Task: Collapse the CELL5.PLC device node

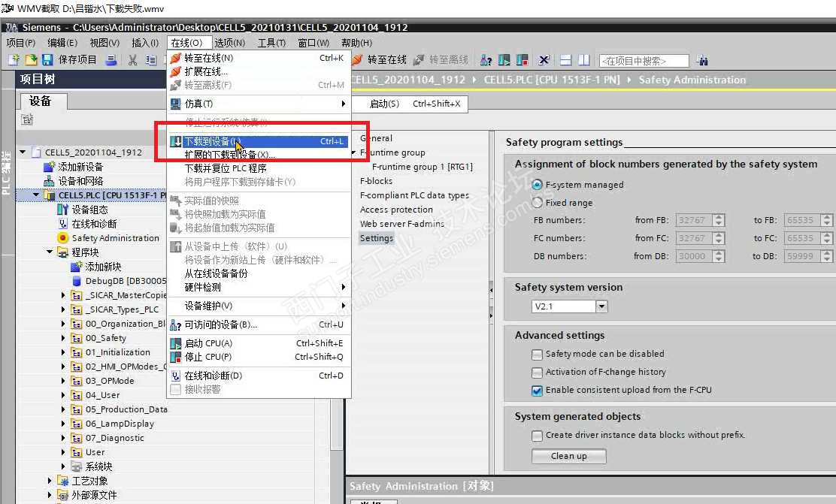Action: (36, 195)
